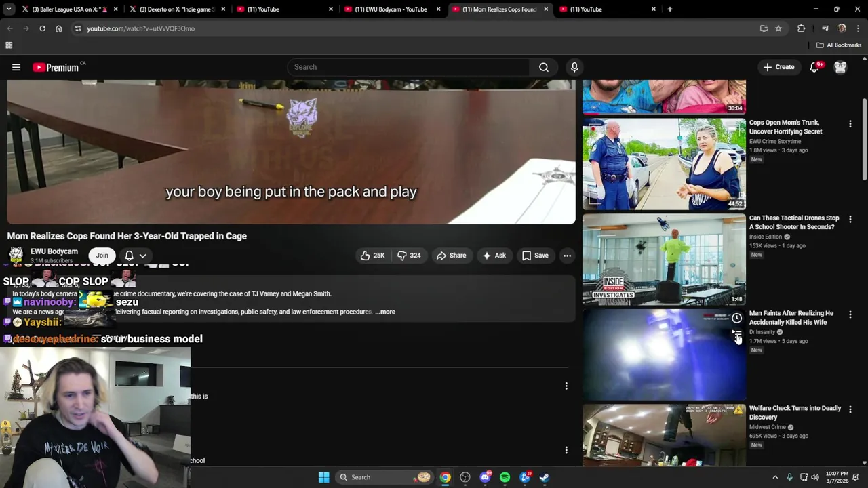The width and height of the screenshot is (868, 488).
Task: Like the video with thumbs up
Action: coord(372,256)
